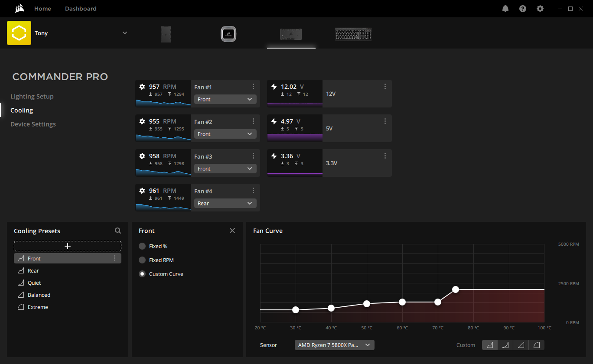Select the Fixed RPM radio option
Image resolution: width=593 pixels, height=364 pixels.
coord(142,260)
